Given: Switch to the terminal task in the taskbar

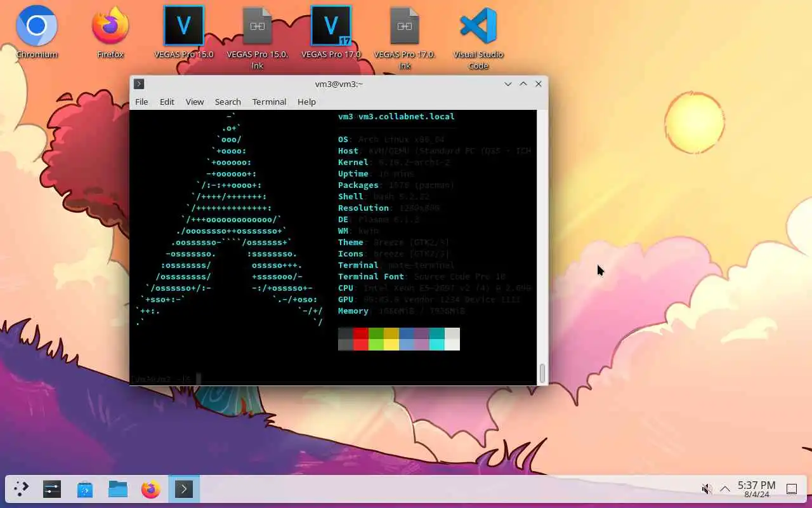Looking at the screenshot, I should click(x=184, y=489).
